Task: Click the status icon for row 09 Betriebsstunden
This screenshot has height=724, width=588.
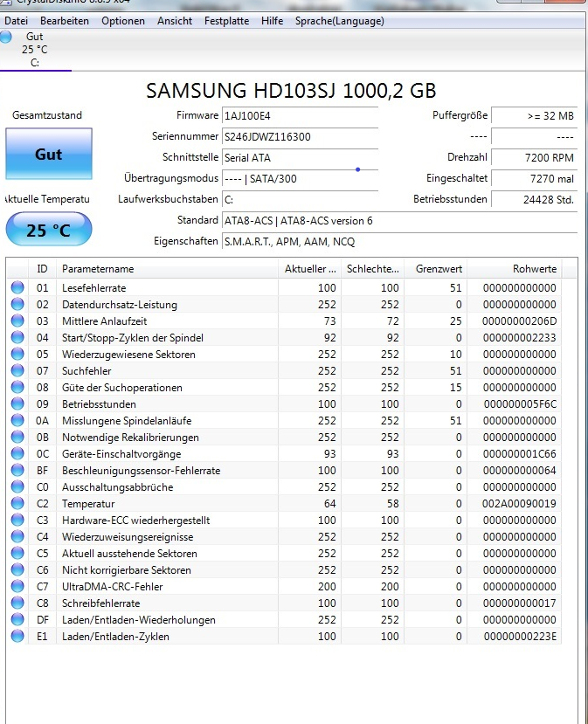Action: 17,404
